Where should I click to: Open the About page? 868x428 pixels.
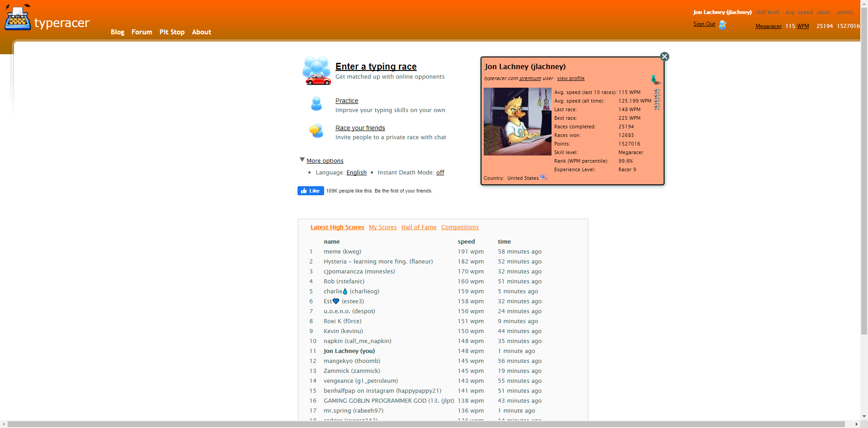click(x=202, y=32)
